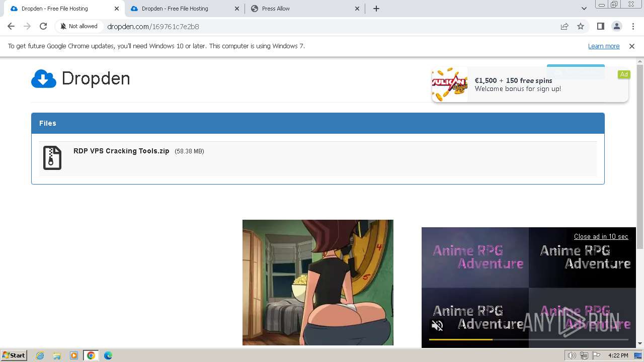Launch Microsoft Edge from the taskbar
The height and width of the screenshot is (362, 644).
pyautogui.click(x=108, y=355)
